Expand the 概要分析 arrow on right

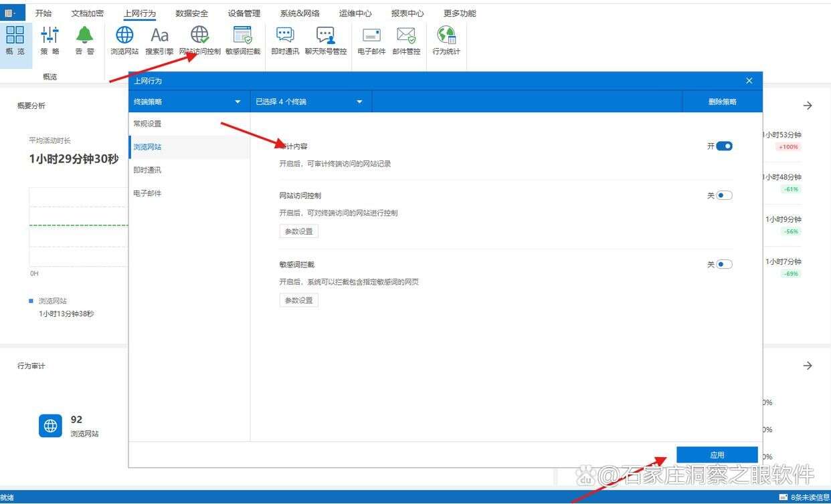[x=808, y=106]
